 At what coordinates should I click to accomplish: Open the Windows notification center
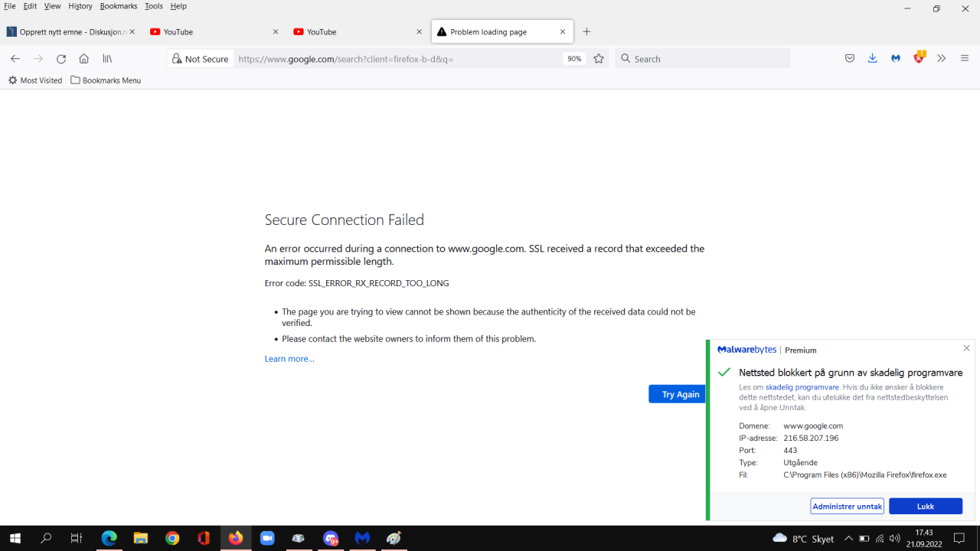coord(959,539)
